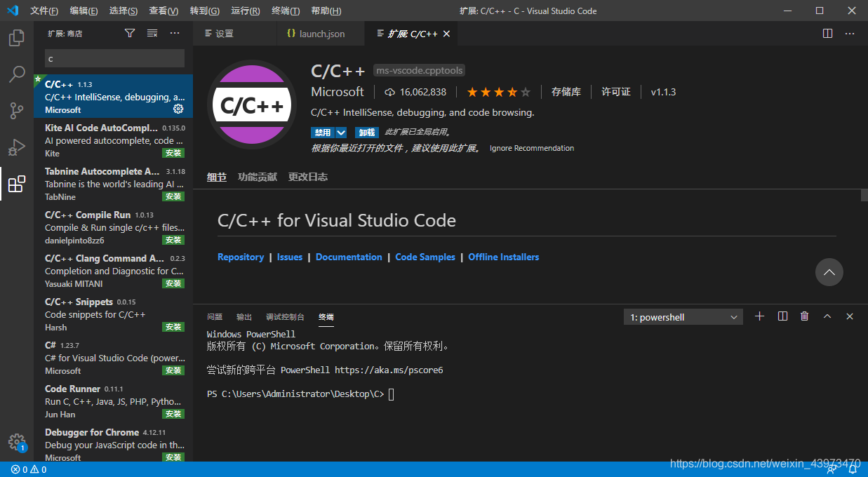Open the 编辑(E) menu
The height and width of the screenshot is (477, 868).
coord(84,11)
